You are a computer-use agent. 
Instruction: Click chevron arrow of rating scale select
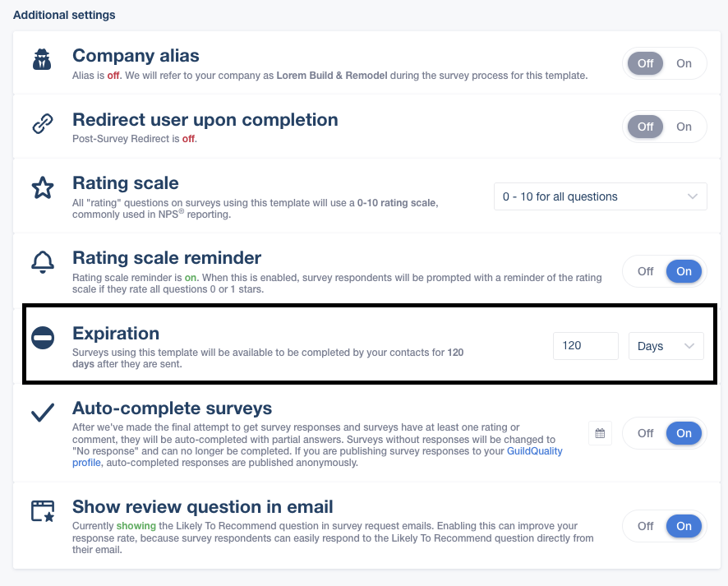pyautogui.click(x=692, y=196)
